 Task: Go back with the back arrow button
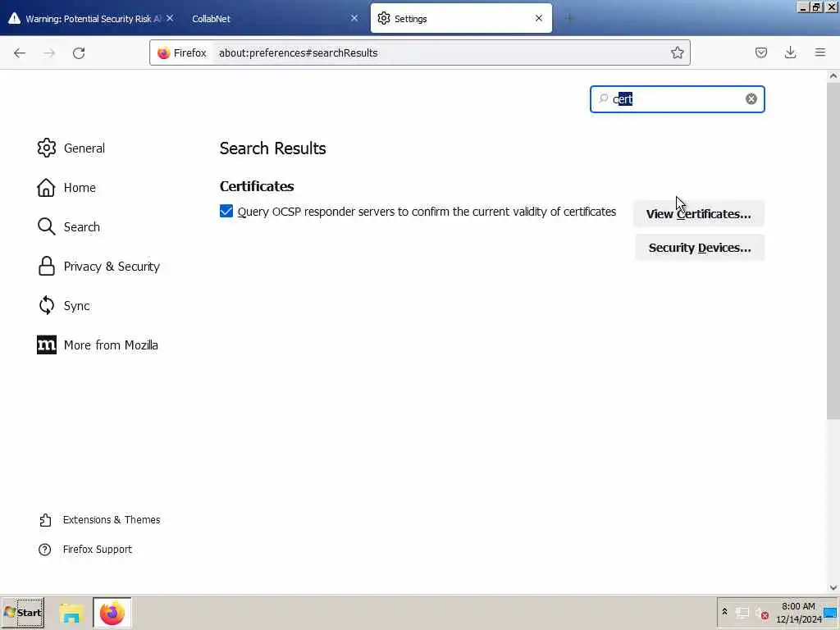(20, 53)
